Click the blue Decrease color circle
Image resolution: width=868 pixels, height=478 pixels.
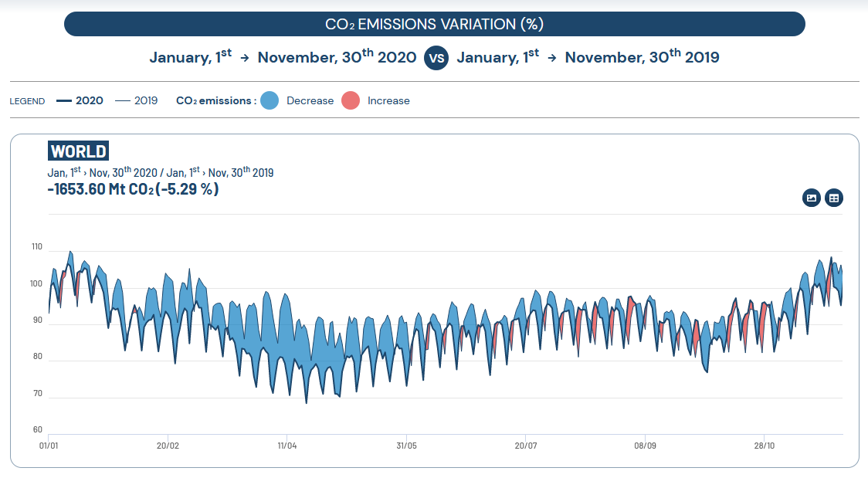coord(269,100)
